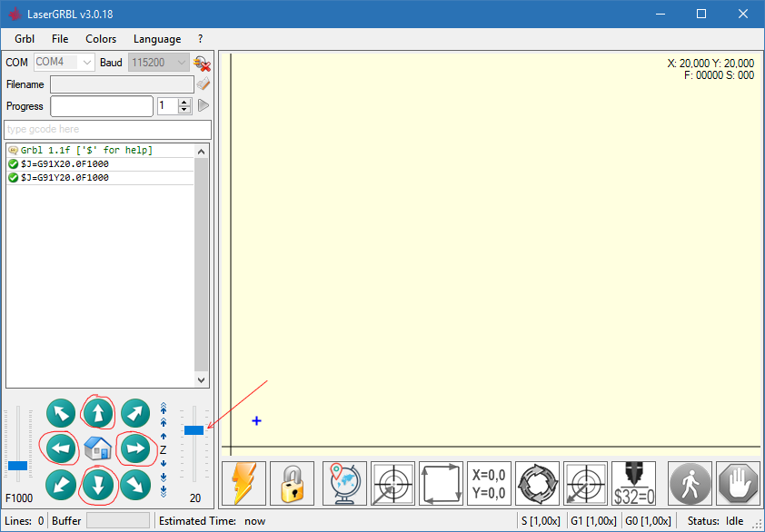Click Z axis single up arrow
The width and height of the screenshot is (765, 532).
click(x=164, y=436)
